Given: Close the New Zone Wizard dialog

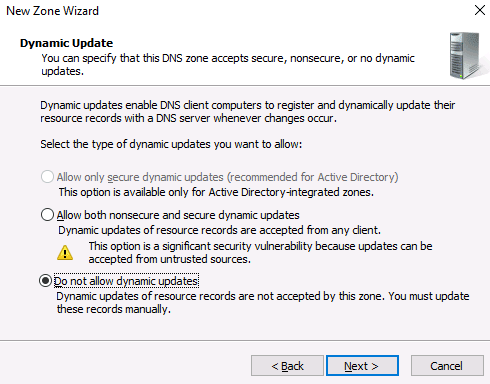Looking at the screenshot, I should click(480, 10).
